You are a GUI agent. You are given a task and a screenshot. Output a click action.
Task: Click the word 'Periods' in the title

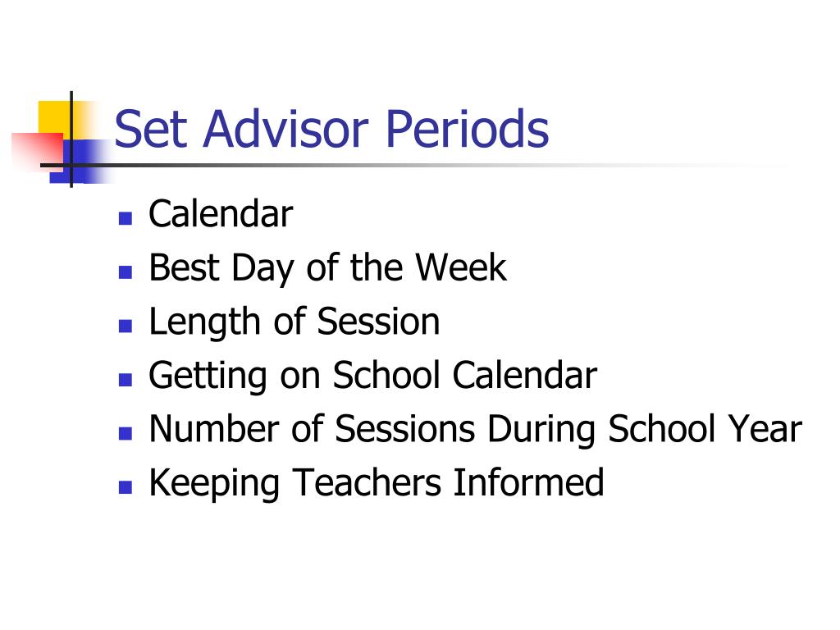coord(467,129)
